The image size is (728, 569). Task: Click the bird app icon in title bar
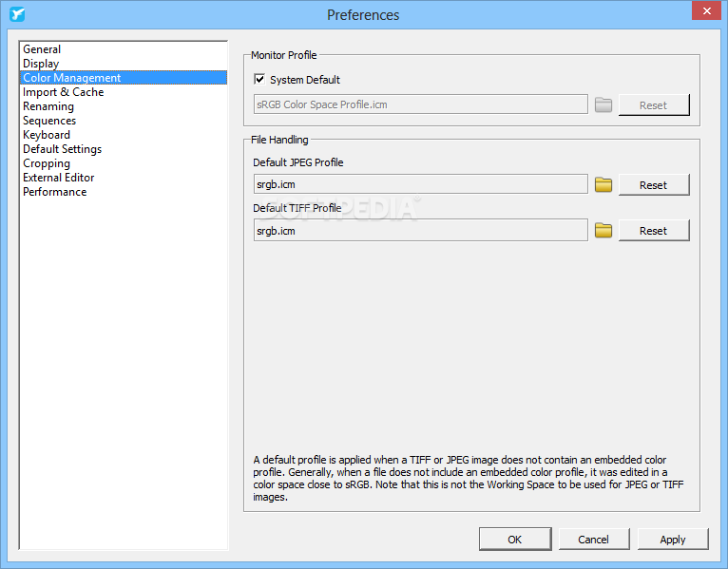coord(17,14)
